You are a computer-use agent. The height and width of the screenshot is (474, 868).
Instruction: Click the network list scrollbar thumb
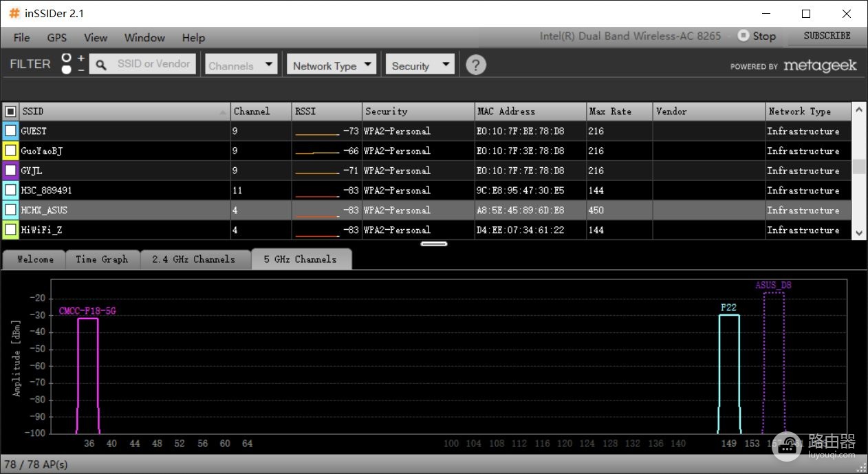tap(859, 166)
